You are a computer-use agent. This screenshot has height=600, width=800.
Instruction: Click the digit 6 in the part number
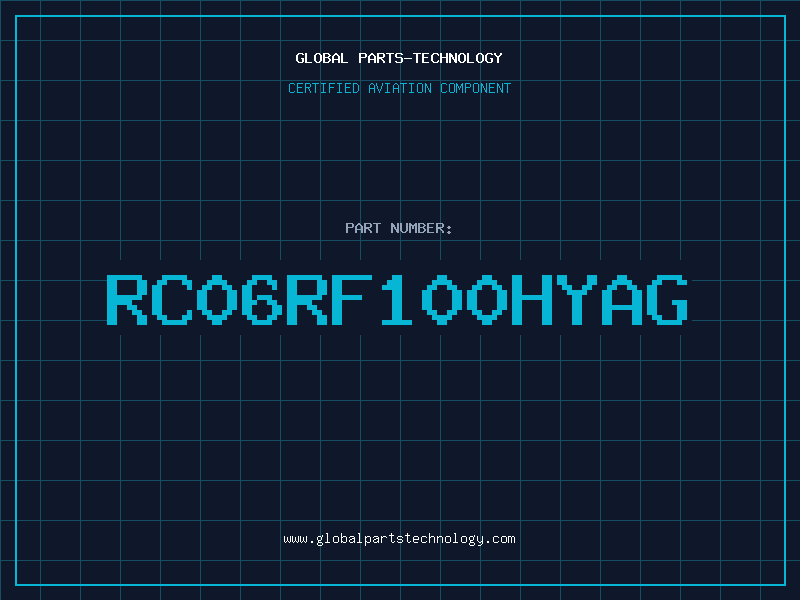[x=262, y=300]
